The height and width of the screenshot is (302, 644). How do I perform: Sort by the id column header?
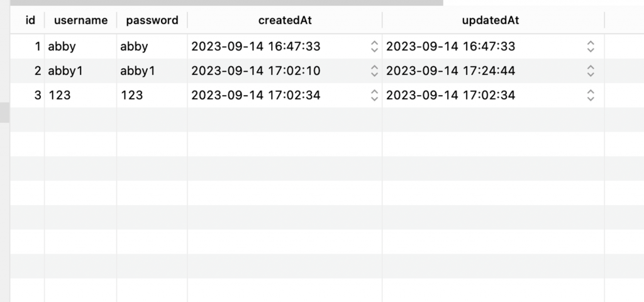point(30,20)
